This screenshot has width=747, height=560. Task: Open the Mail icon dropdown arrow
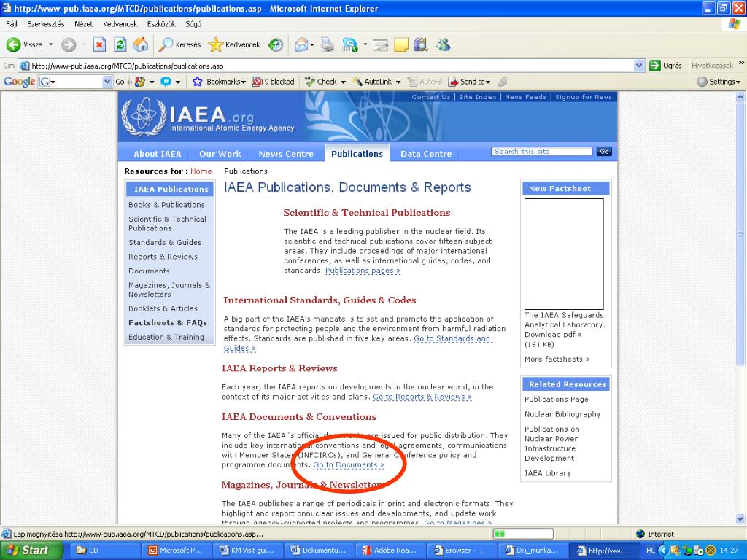pyautogui.click(x=312, y=44)
